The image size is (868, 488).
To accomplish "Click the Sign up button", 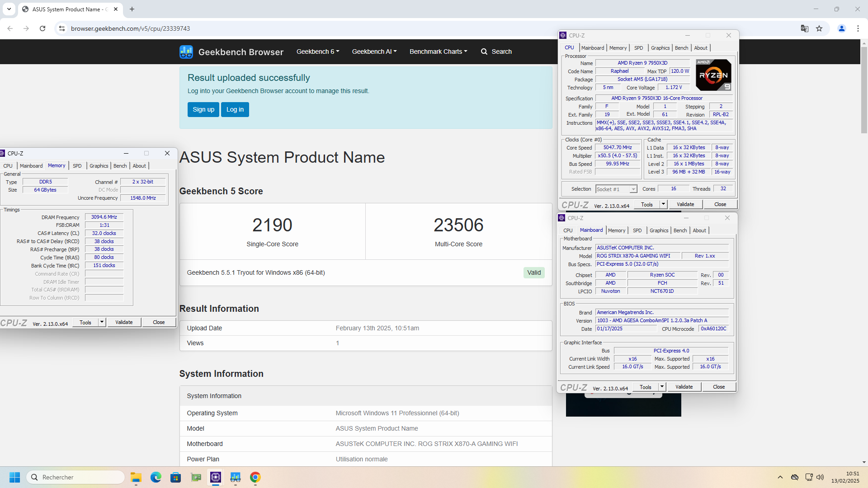I will (203, 109).
